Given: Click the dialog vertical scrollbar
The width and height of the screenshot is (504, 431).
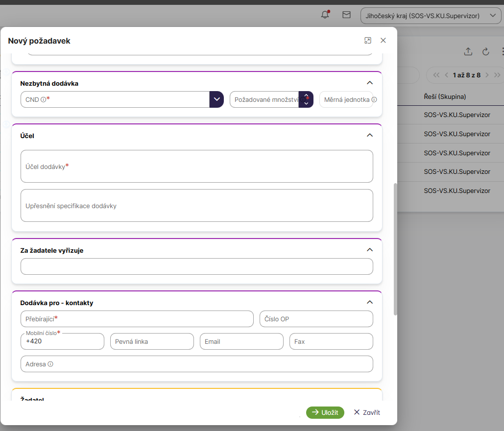Looking at the screenshot, I should (395, 250).
